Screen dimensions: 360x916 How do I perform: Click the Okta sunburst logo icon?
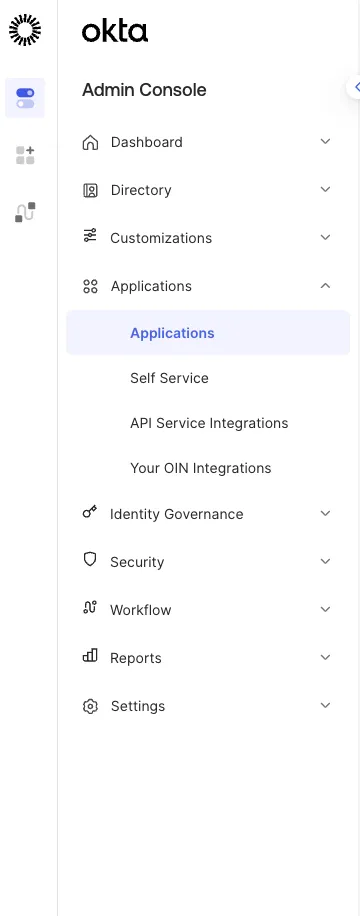click(25, 30)
